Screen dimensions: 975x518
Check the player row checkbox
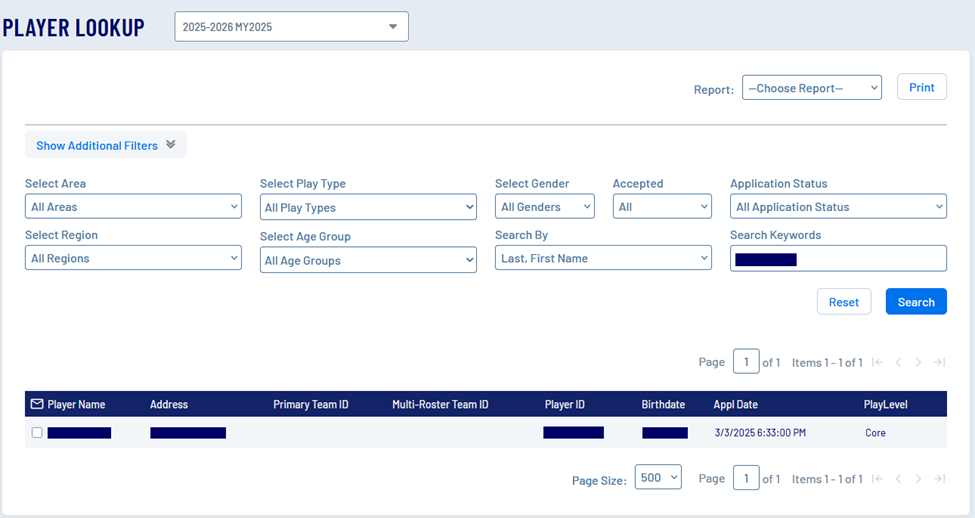[37, 433]
